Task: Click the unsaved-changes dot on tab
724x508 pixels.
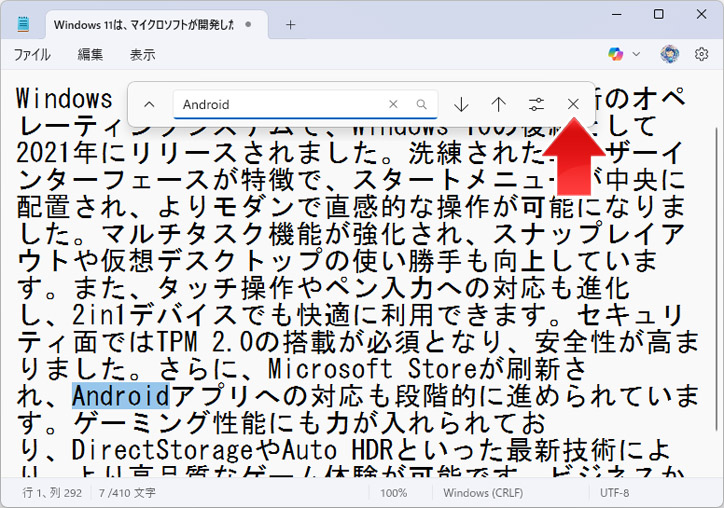Action: click(x=248, y=24)
